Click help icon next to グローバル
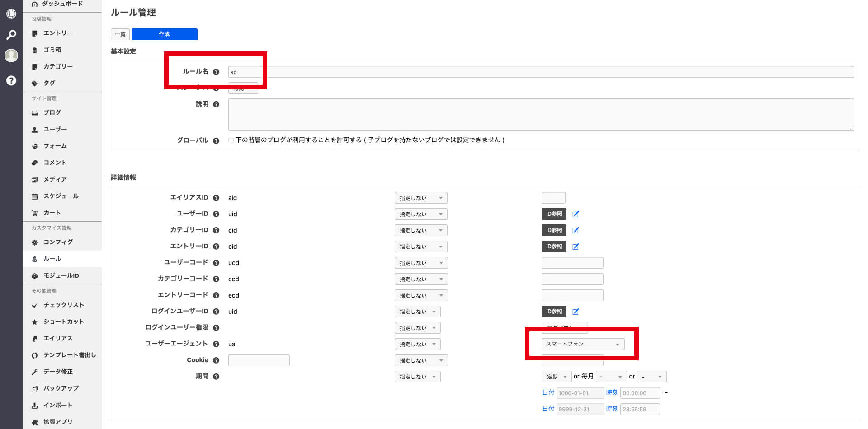The image size is (868, 429). pos(216,140)
